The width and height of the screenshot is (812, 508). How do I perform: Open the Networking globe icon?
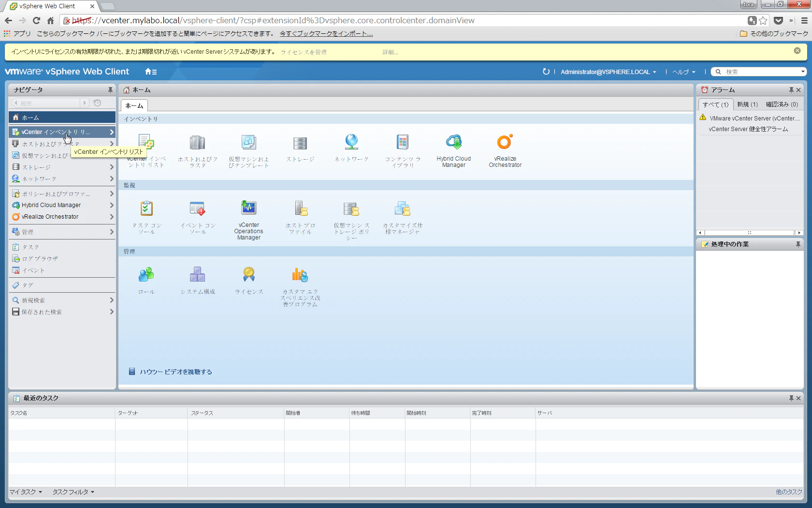(351, 142)
